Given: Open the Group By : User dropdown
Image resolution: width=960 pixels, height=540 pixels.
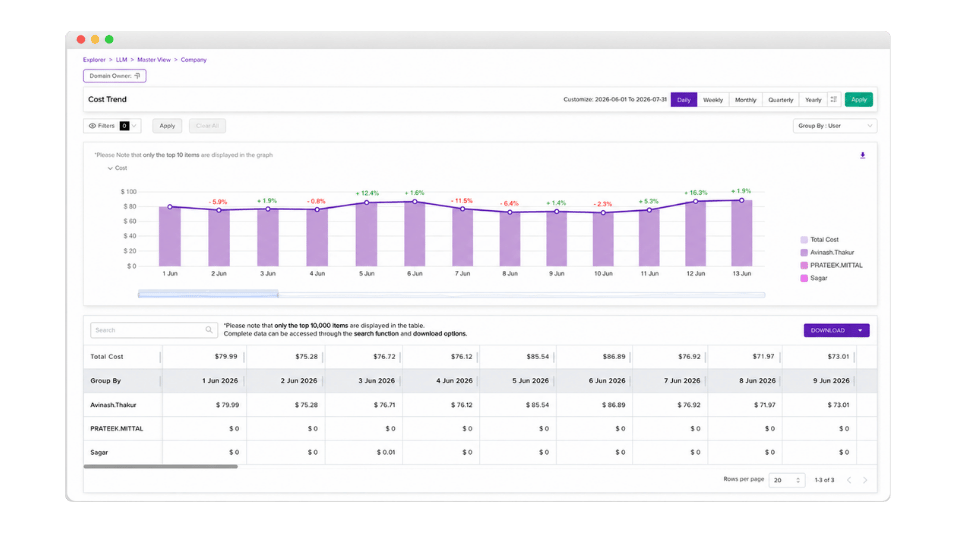Looking at the screenshot, I should pyautogui.click(x=834, y=126).
